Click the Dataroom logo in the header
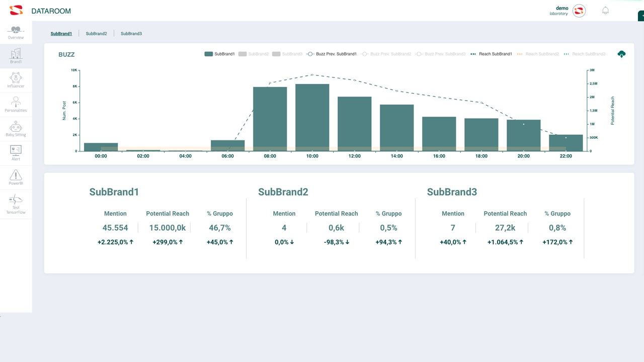The width and height of the screenshot is (644, 362). (x=17, y=11)
